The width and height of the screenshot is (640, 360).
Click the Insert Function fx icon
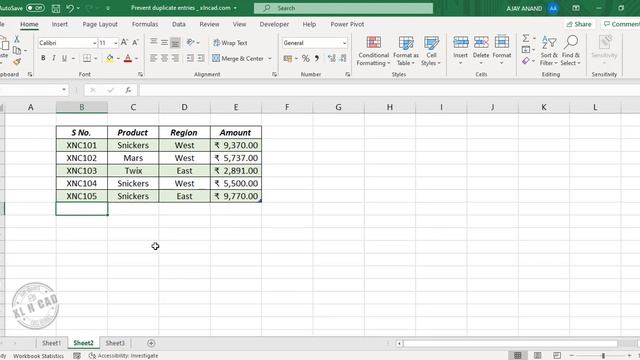(128, 90)
